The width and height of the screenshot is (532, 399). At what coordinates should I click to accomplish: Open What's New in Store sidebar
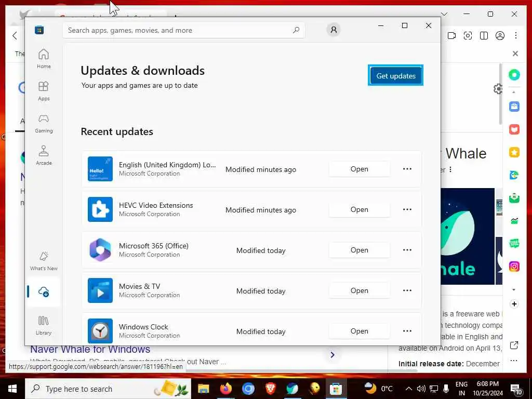click(x=44, y=261)
